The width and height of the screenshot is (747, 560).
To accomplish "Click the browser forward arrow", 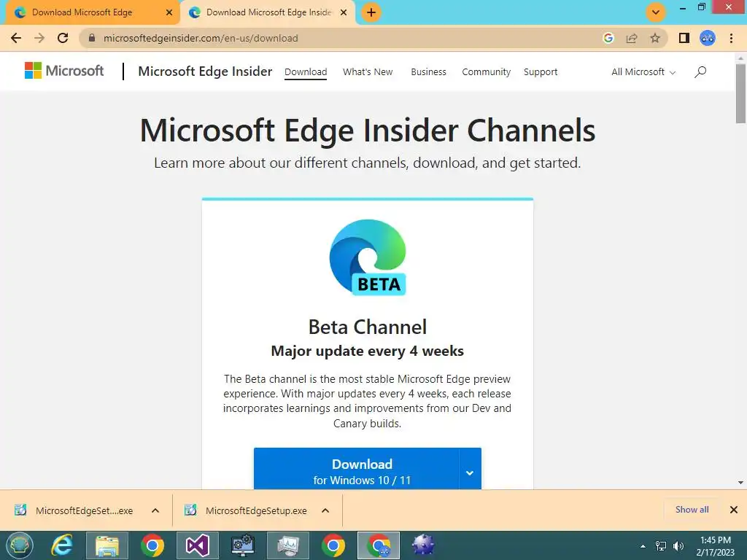I will [39, 38].
